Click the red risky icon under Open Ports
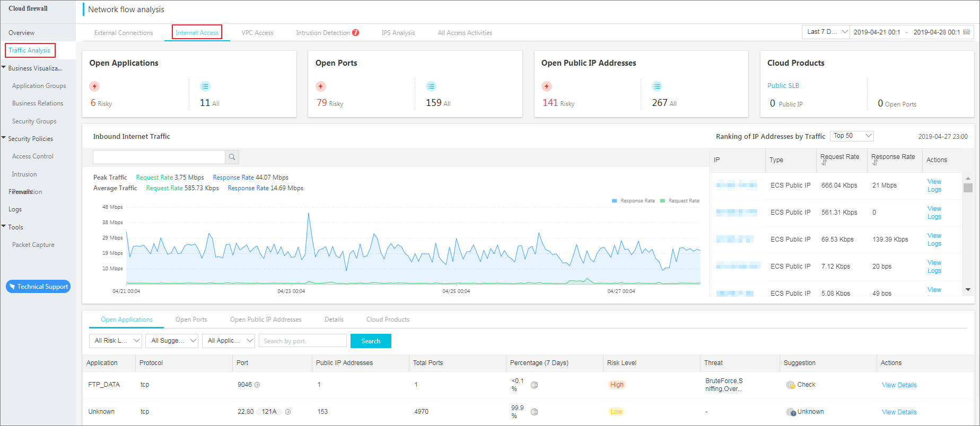The image size is (980, 426). (x=321, y=86)
